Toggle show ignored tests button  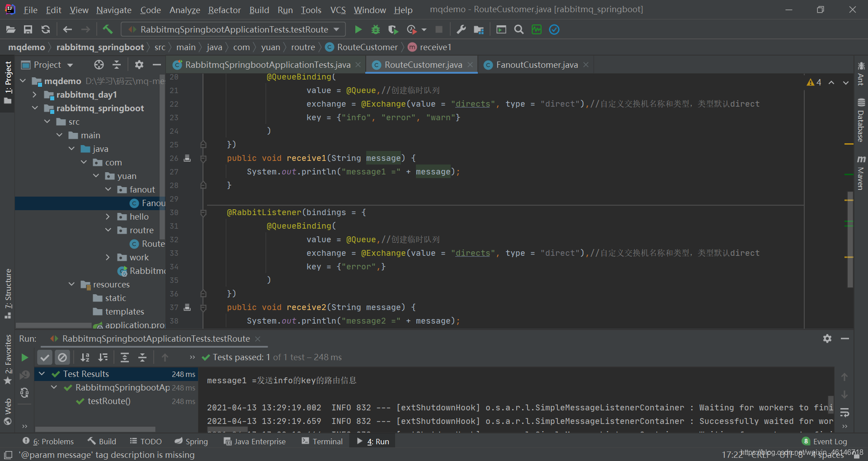(62, 358)
